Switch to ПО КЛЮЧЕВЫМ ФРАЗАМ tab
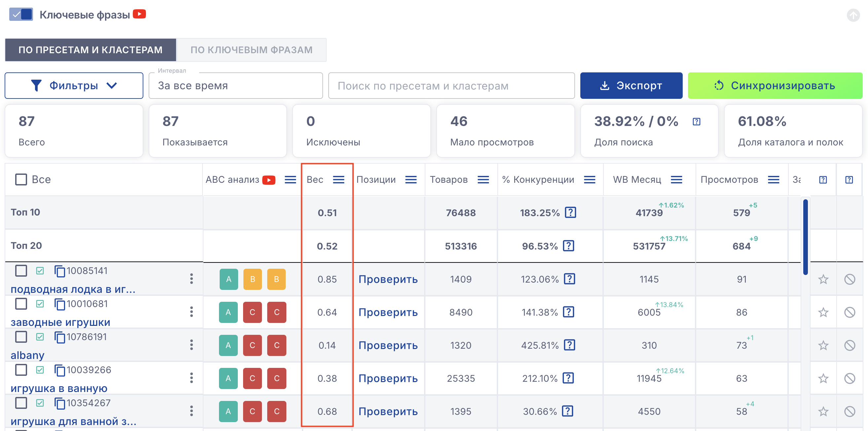The height and width of the screenshot is (431, 868). point(251,50)
